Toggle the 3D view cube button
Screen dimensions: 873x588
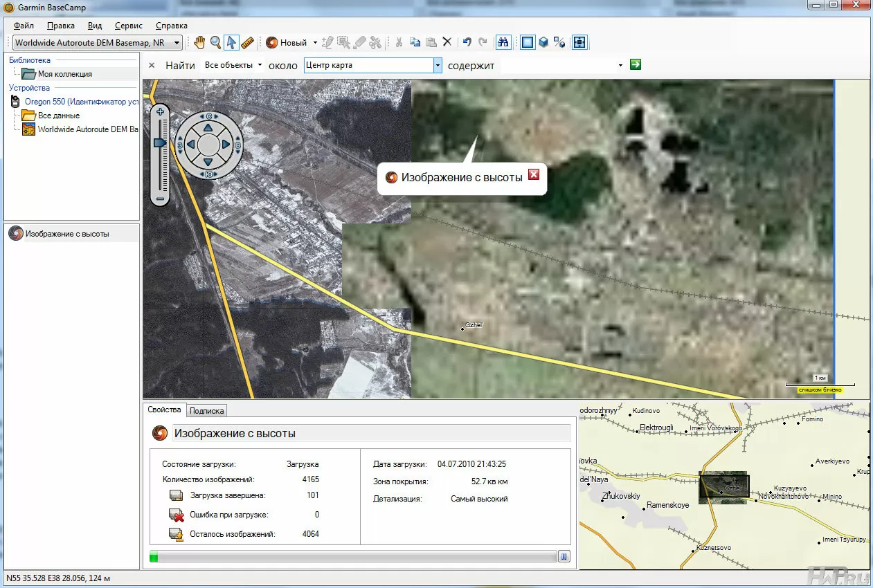[x=544, y=43]
